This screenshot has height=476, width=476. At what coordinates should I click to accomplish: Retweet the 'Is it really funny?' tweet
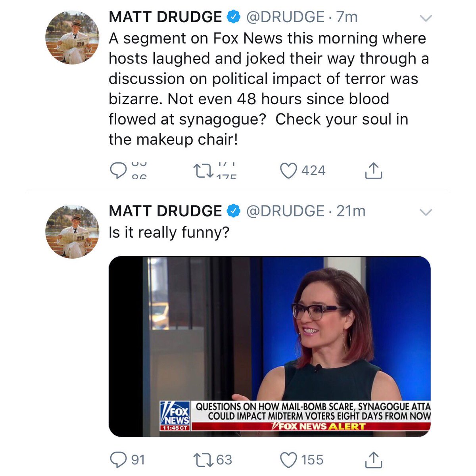click(x=203, y=460)
